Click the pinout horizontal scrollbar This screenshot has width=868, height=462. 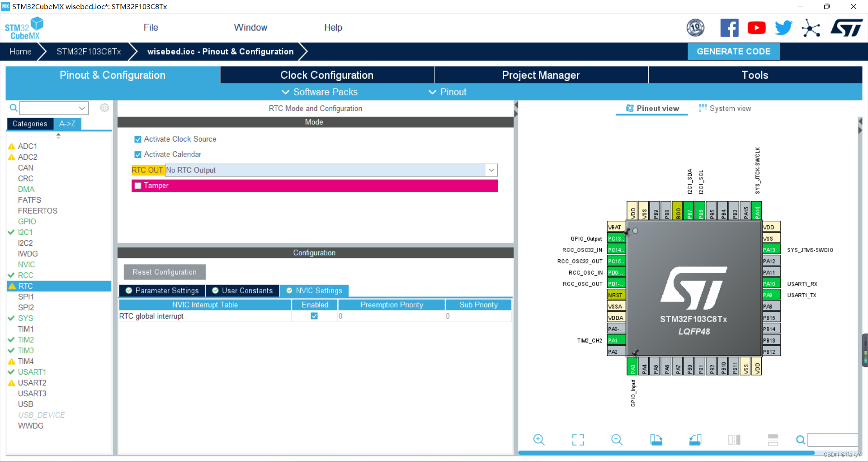tap(666, 452)
